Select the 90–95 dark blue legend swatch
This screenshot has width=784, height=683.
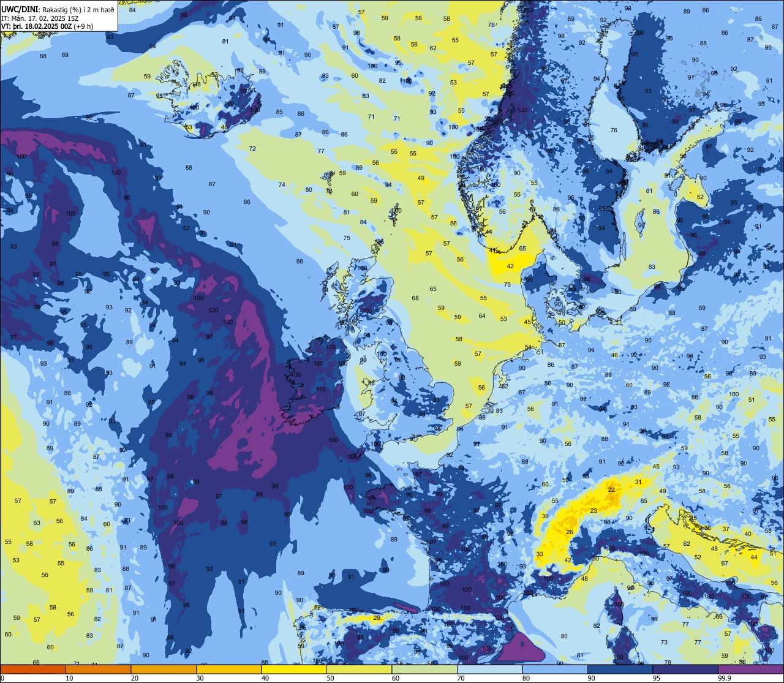point(620,670)
